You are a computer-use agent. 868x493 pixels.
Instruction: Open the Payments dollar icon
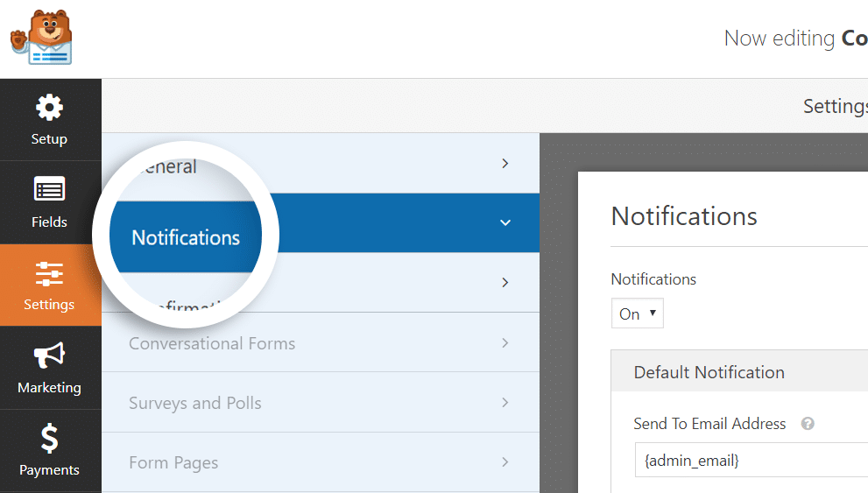(49, 438)
